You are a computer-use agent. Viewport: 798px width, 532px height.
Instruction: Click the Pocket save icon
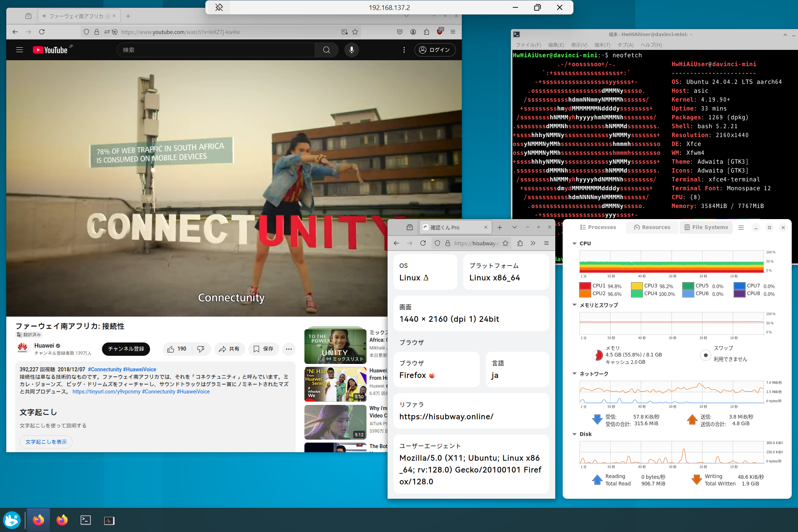pos(400,32)
